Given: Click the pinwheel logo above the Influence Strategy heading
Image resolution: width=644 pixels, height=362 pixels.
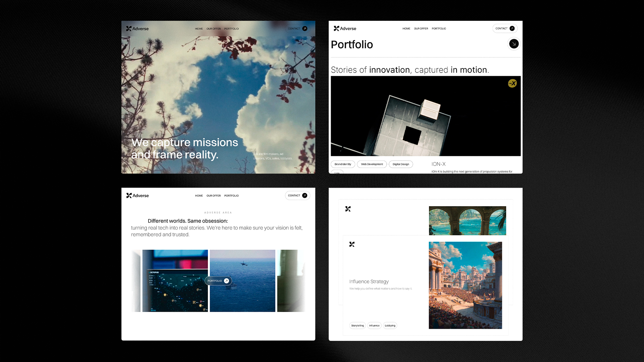Looking at the screenshot, I should (352, 244).
